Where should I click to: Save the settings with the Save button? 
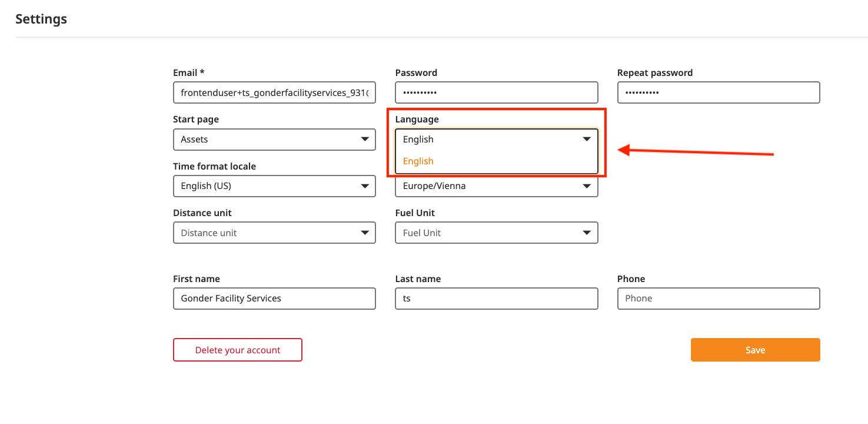point(755,350)
